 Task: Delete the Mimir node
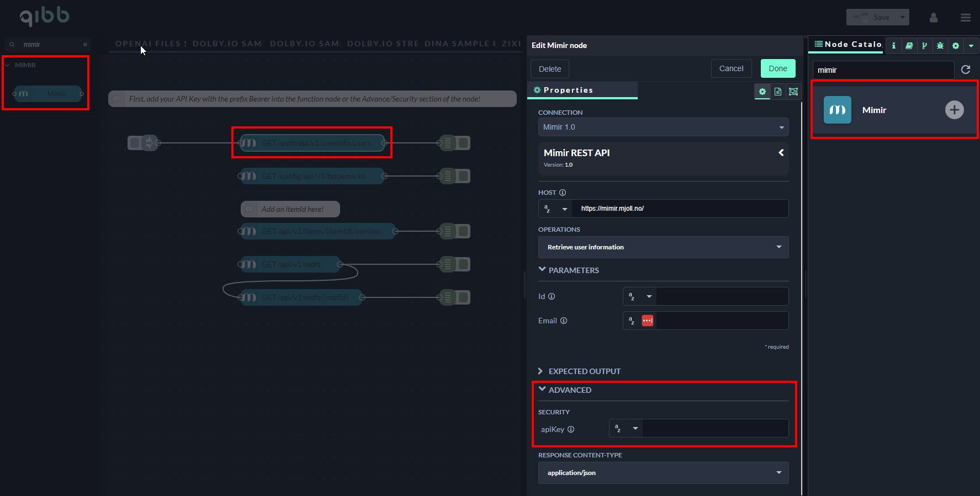550,69
